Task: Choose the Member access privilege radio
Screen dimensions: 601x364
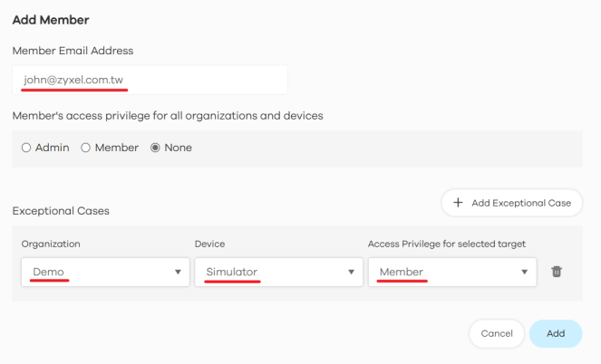Action: click(x=86, y=148)
